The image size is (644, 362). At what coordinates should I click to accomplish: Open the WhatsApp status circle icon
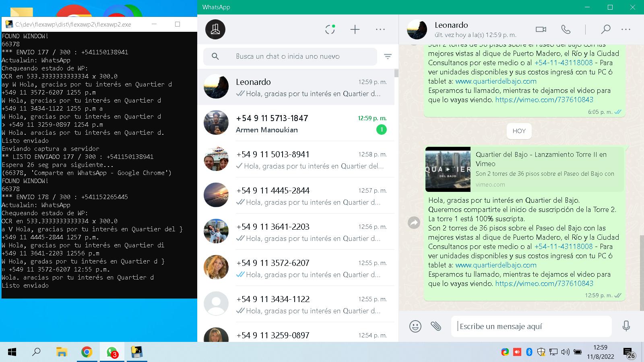click(x=330, y=29)
